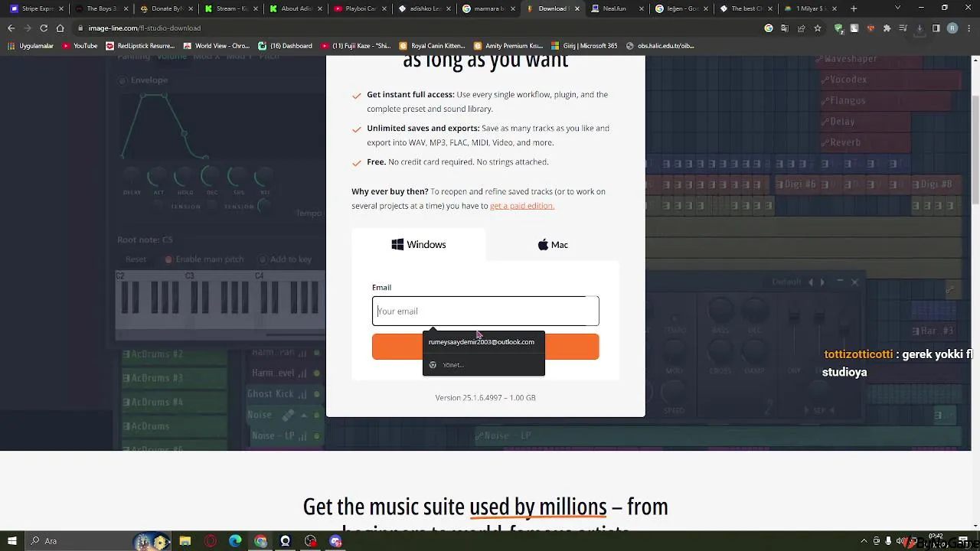Follow the 'get a paid edition' link
Viewport: 980px width, 551px height.
click(521, 206)
